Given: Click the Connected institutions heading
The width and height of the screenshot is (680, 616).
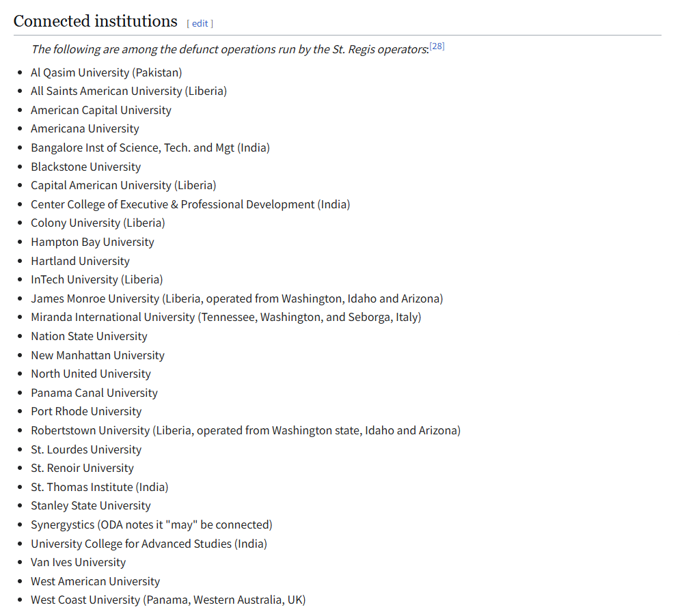Looking at the screenshot, I should 95,21.
